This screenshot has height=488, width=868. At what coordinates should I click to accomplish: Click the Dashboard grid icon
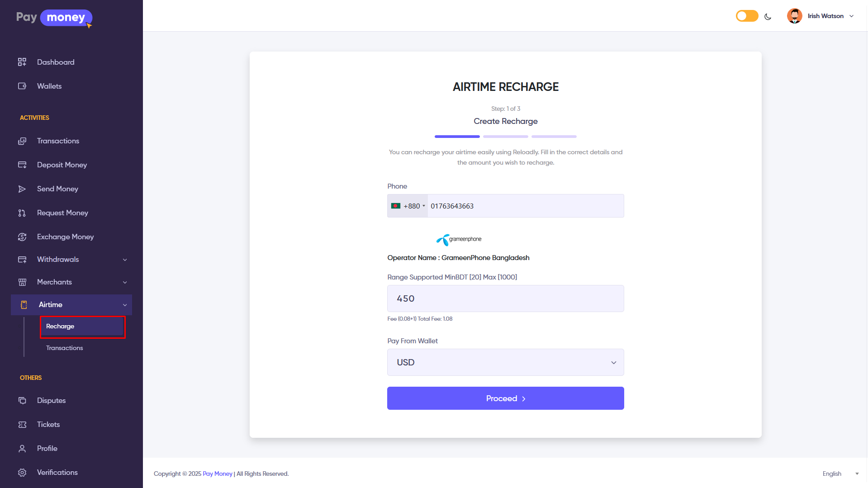[22, 62]
